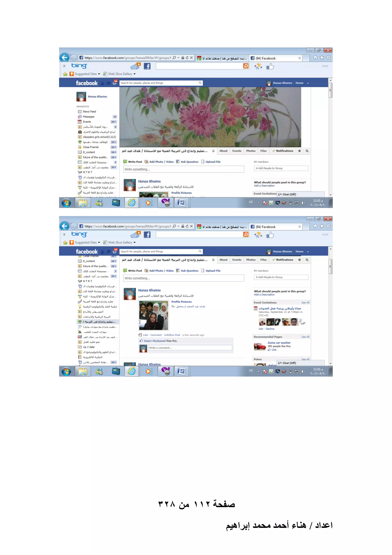Expand Web Slice Gallery dropdown in lower window
This screenshot has height=555, width=392.
(135, 243)
